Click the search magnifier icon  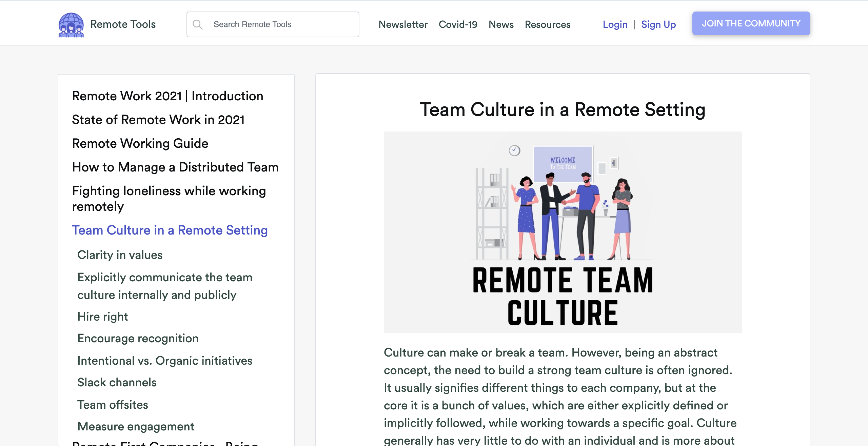pyautogui.click(x=197, y=25)
